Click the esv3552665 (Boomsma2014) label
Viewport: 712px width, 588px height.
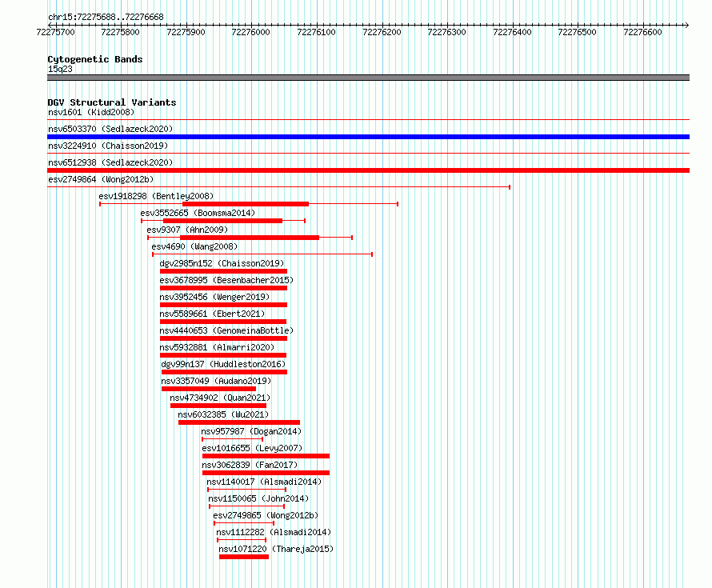pyautogui.click(x=198, y=213)
